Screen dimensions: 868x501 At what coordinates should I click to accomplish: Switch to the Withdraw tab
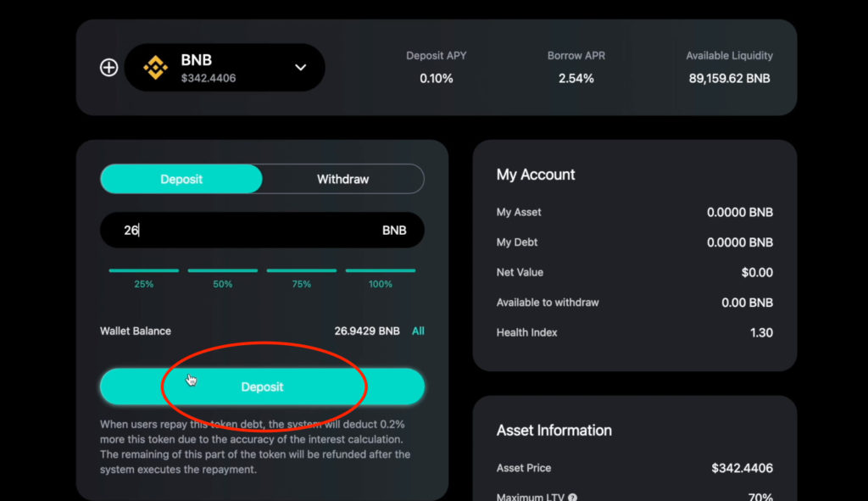click(x=343, y=179)
